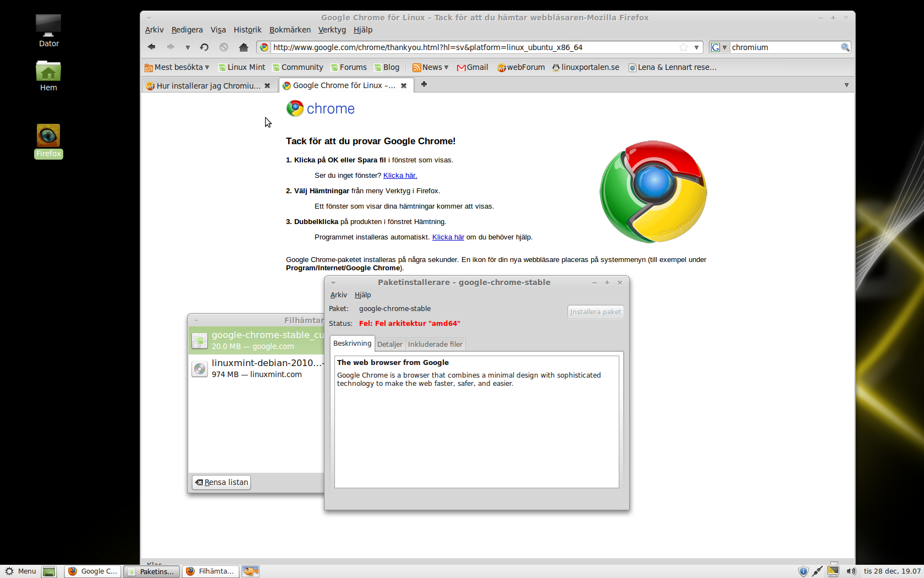Open the Gmail bookmark
924x578 pixels.
point(472,67)
